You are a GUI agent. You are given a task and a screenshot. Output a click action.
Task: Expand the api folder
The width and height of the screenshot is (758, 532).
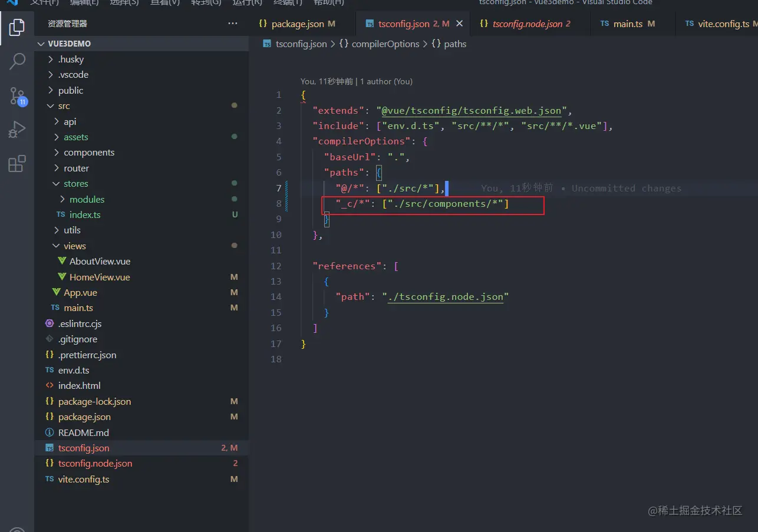pos(141,121)
